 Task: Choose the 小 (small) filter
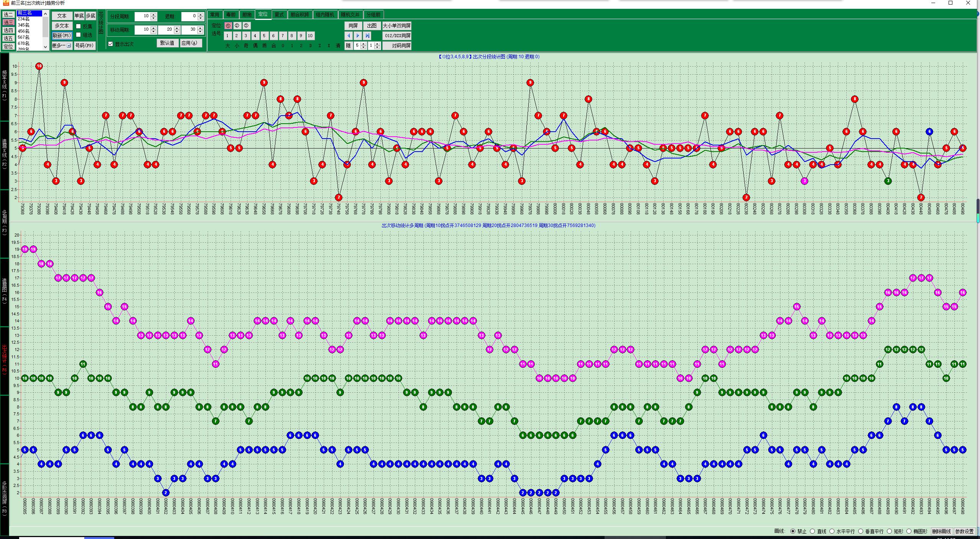click(x=237, y=46)
